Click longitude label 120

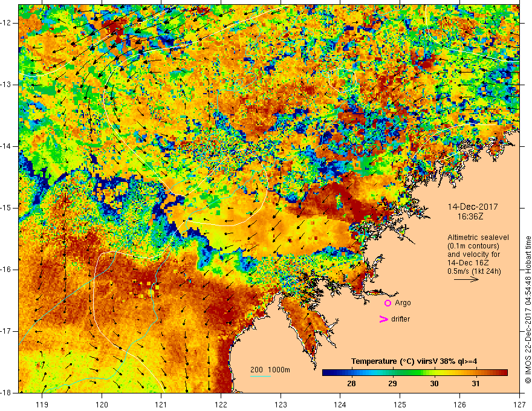pyautogui.click(x=102, y=404)
